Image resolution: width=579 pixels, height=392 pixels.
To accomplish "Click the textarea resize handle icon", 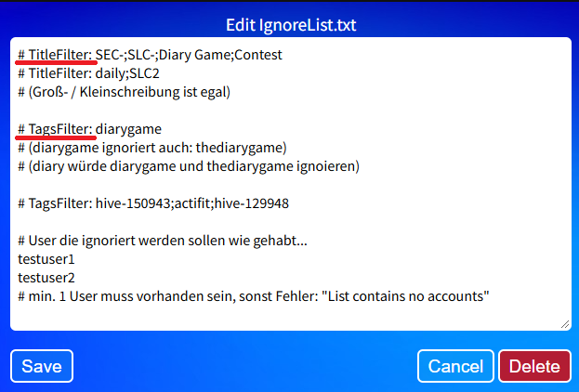I will (565, 324).
